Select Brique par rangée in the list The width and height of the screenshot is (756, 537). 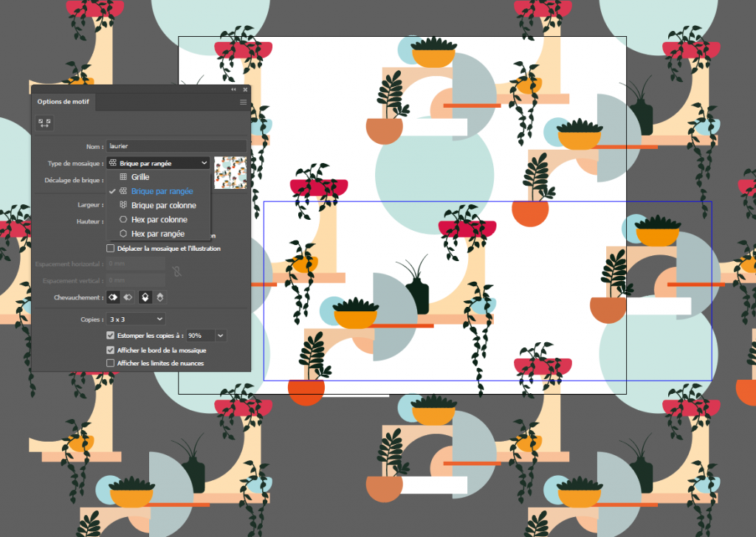(x=158, y=191)
